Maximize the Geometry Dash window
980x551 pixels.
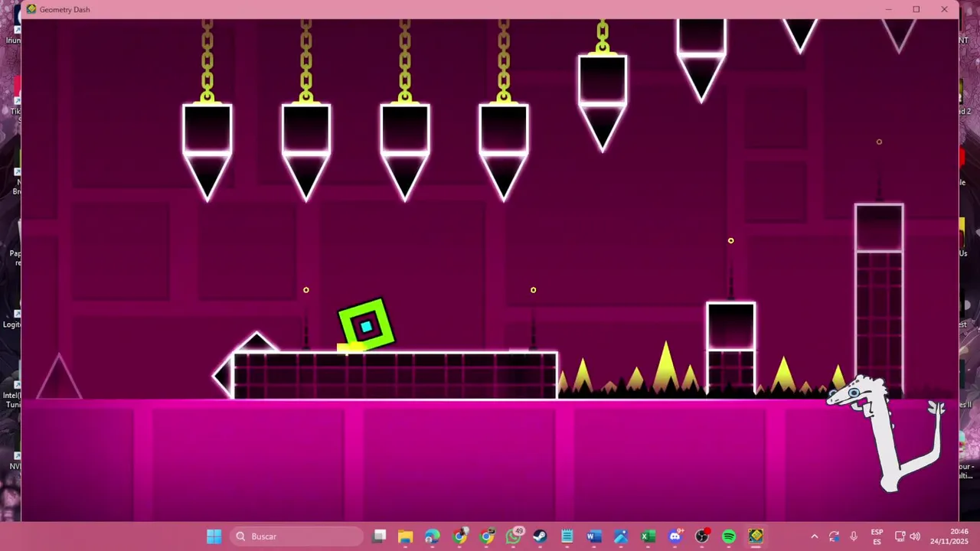pyautogui.click(x=916, y=9)
